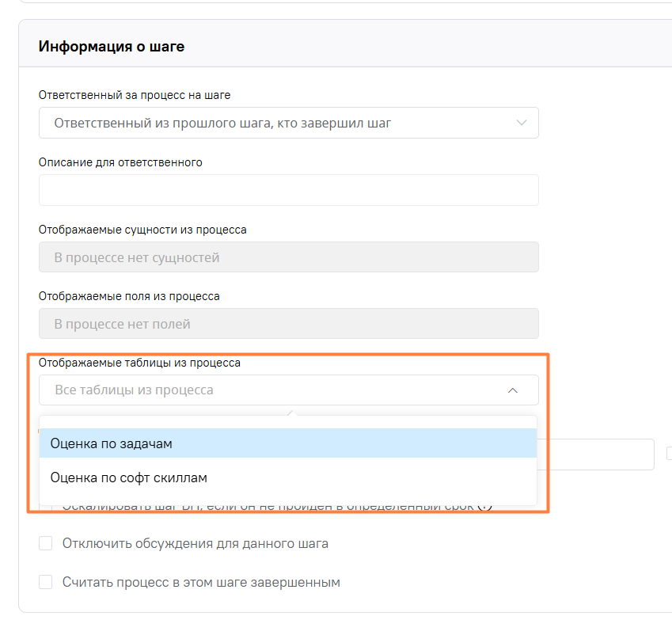Expand the 'Отображаемые таблицы из процесса' selector
This screenshot has height=620, width=672.
(x=288, y=390)
